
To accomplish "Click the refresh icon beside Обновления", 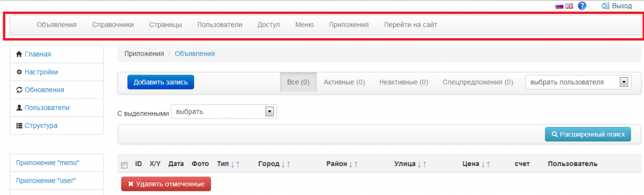I will tap(19, 90).
